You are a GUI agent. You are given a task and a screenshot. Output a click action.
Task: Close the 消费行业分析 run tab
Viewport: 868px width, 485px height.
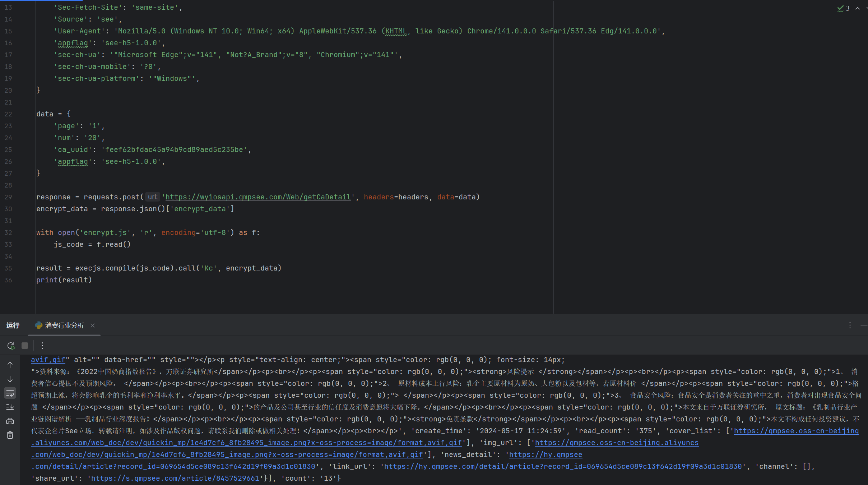tap(93, 325)
